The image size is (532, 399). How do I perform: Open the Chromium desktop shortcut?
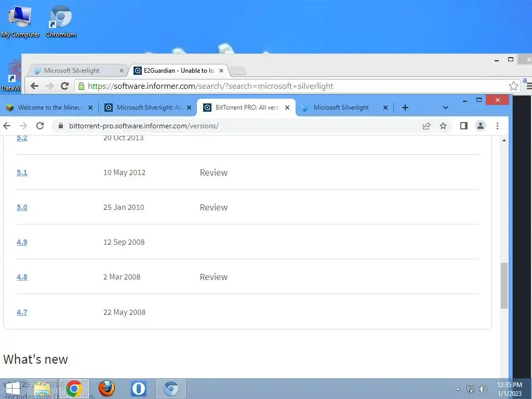61,22
